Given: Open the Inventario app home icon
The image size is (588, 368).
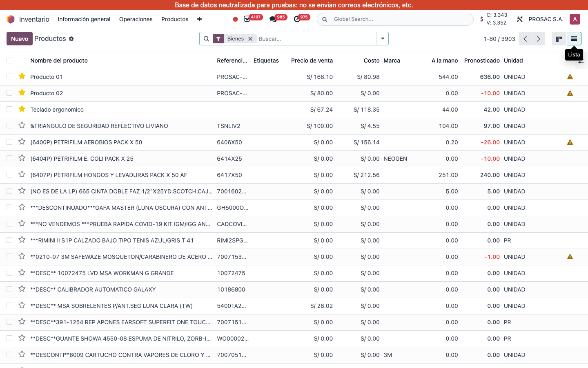Looking at the screenshot, I should 11,19.
